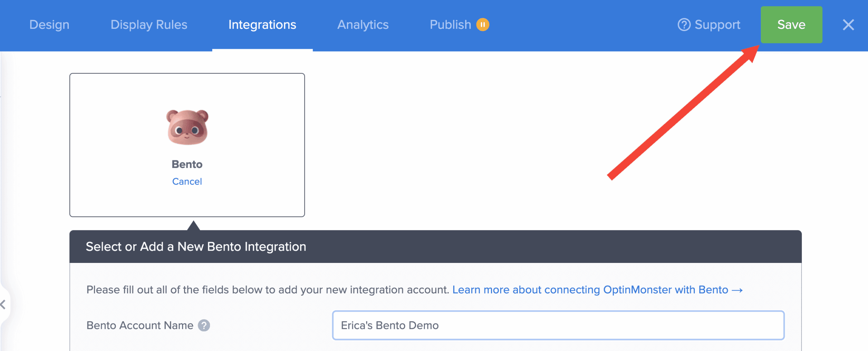Cancel the Bento integration
This screenshot has width=868, height=351.
coord(187,182)
